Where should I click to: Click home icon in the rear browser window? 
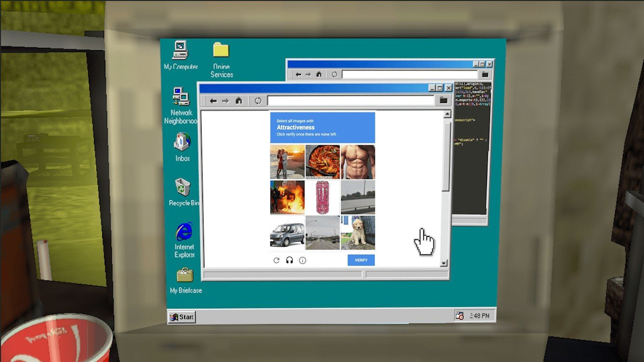pyautogui.click(x=319, y=74)
